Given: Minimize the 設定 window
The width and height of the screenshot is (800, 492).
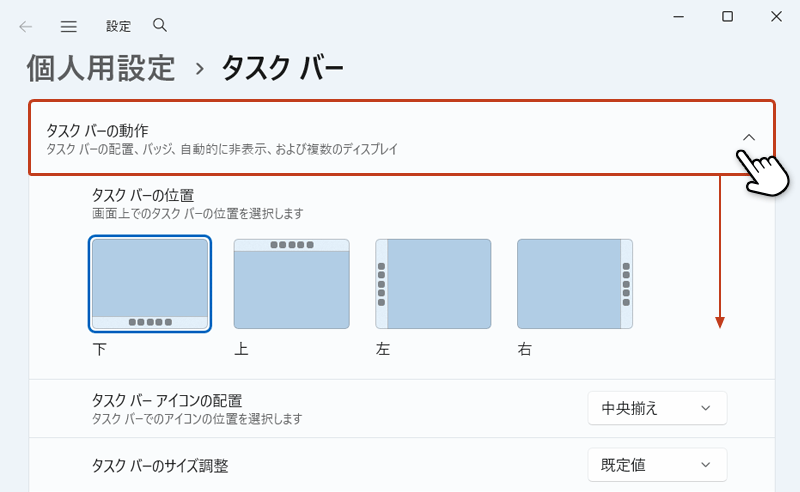Looking at the screenshot, I should 679,17.
